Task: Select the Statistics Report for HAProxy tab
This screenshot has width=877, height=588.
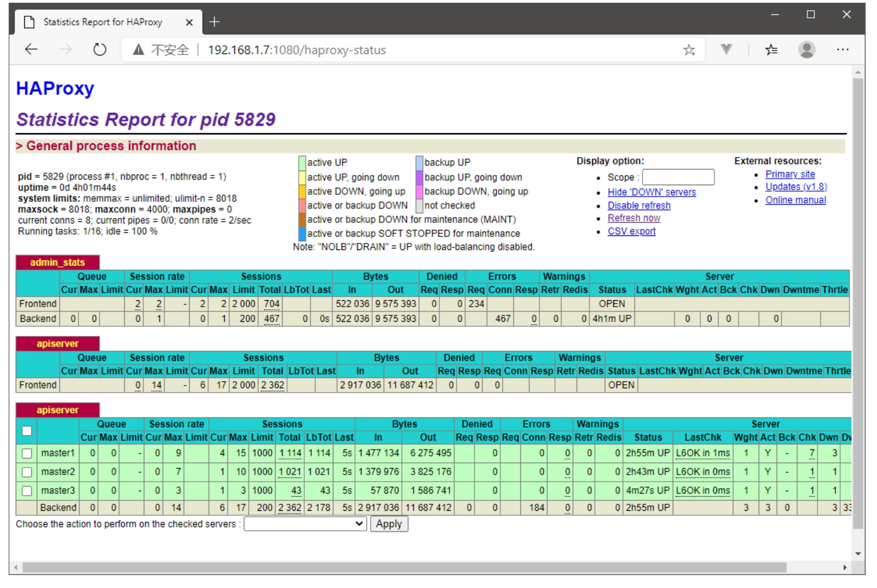Action: tap(103, 22)
